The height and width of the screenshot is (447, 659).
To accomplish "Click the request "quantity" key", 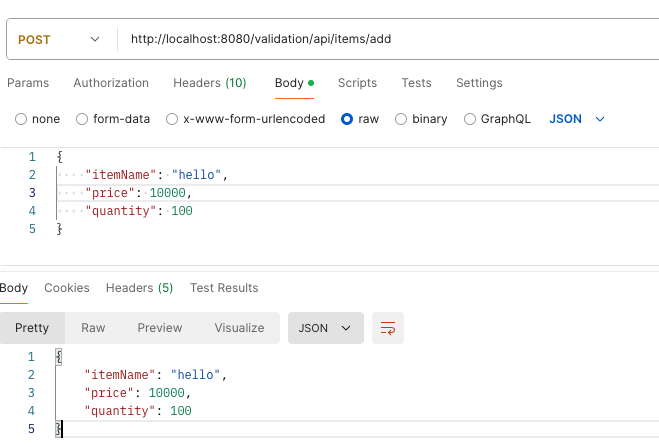I will coord(121,211).
